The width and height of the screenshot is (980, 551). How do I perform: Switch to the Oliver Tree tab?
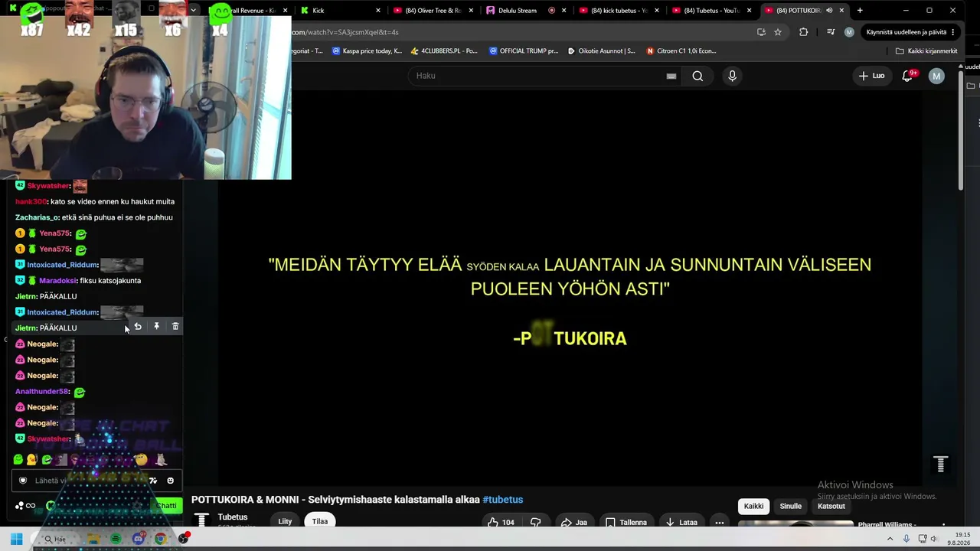(432, 11)
